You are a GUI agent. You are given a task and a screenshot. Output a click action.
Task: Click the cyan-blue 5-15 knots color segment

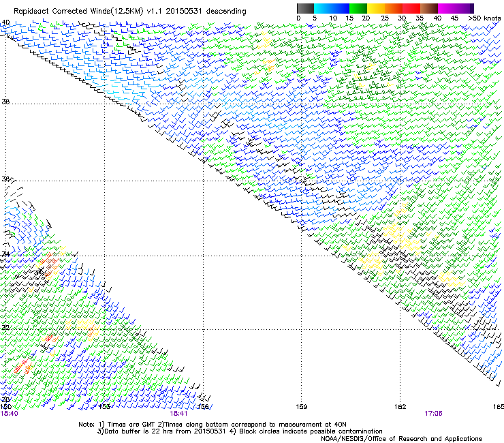332,8
